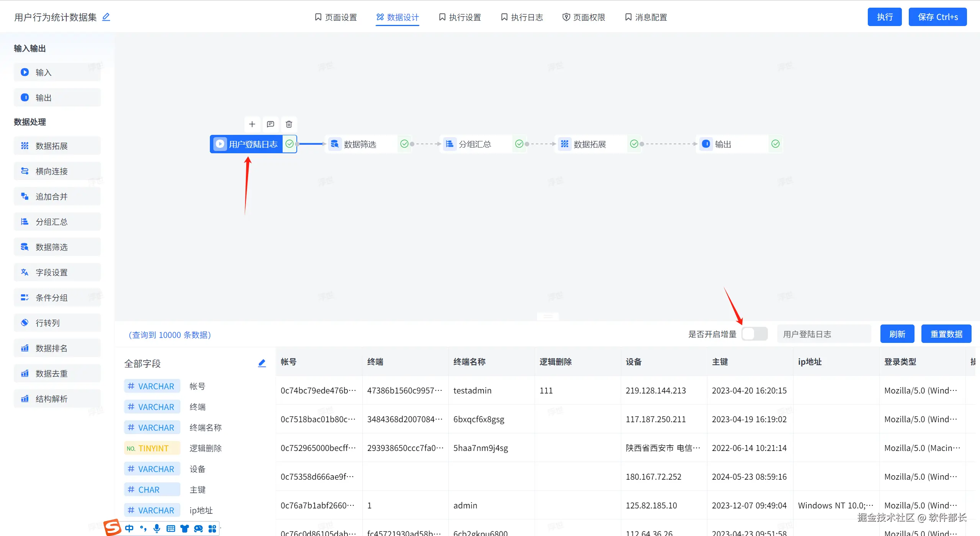Click green check status on 分组汇总 node
This screenshot has height=536, width=980.
click(x=519, y=144)
